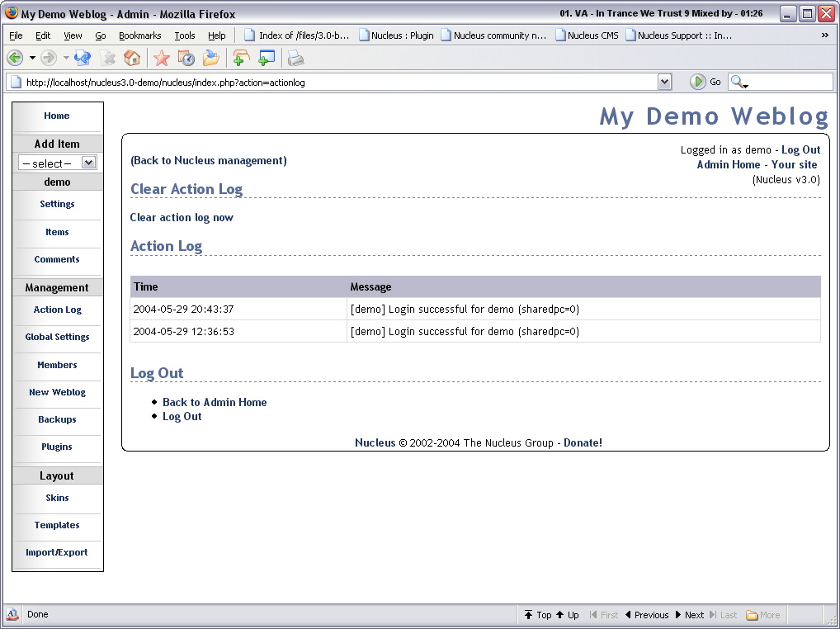Open the 'Nucleus community n...' bookmark
Image resolution: width=840 pixels, height=629 pixels.
click(494, 35)
